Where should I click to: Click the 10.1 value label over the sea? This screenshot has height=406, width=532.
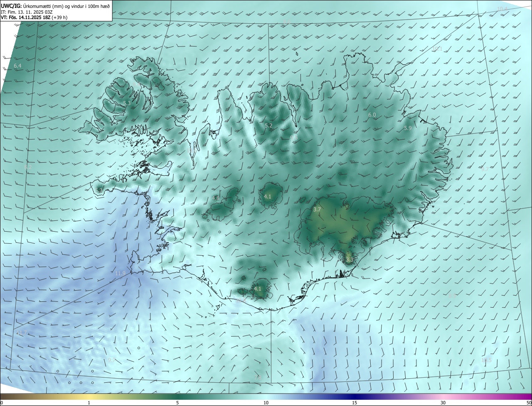pos(437,49)
